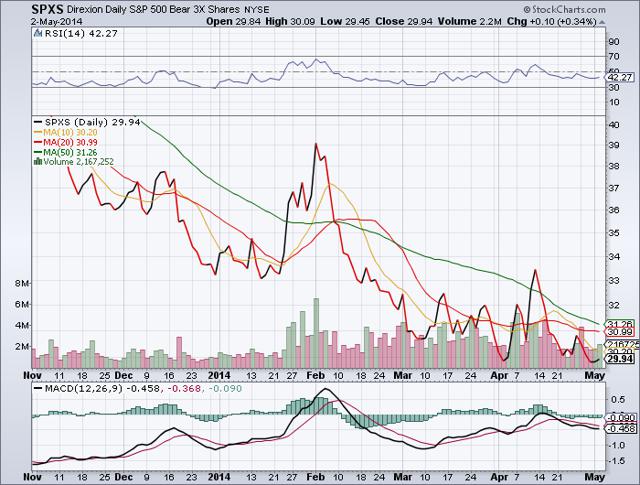The width and height of the screenshot is (640, 485).
Task: Click the black line swatch before SPXS (Daily)
Action: click(x=38, y=122)
